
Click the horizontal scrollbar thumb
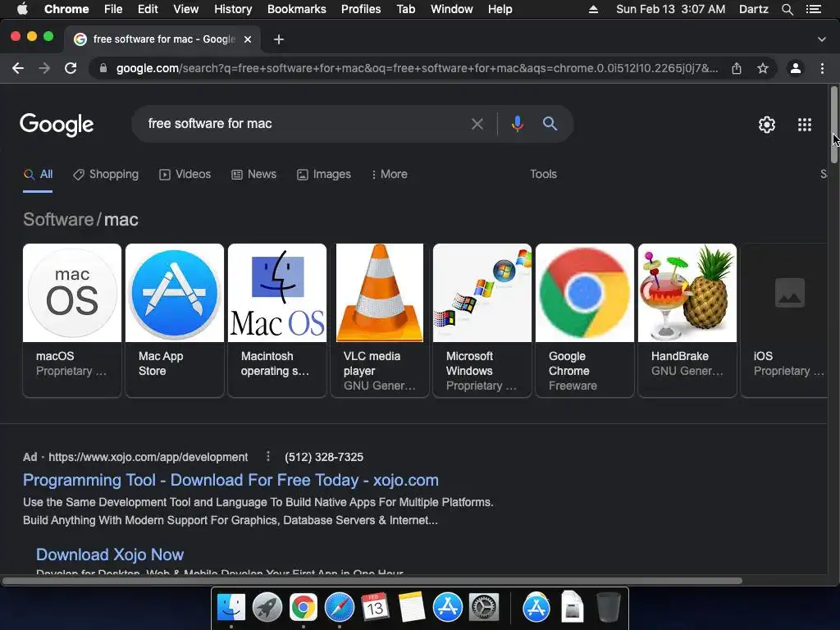coord(372,581)
